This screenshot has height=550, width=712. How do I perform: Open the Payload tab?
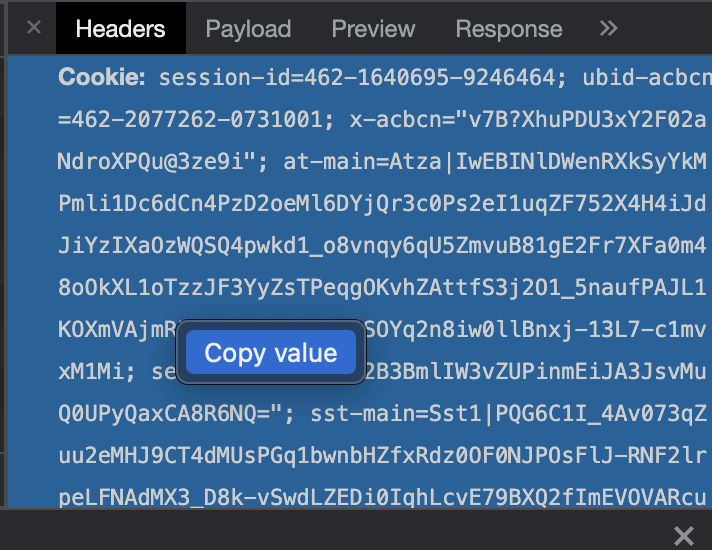coord(248,28)
